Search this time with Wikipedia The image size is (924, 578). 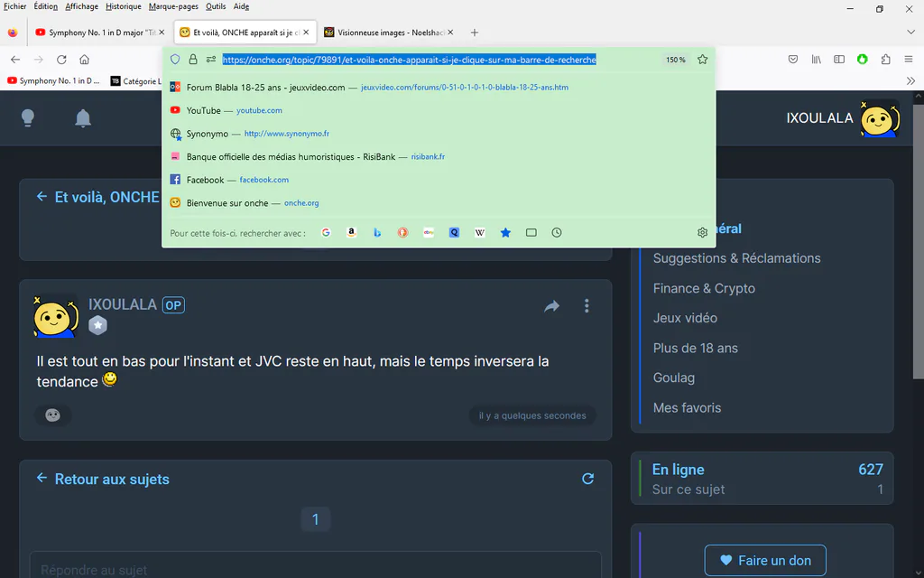coord(480,232)
